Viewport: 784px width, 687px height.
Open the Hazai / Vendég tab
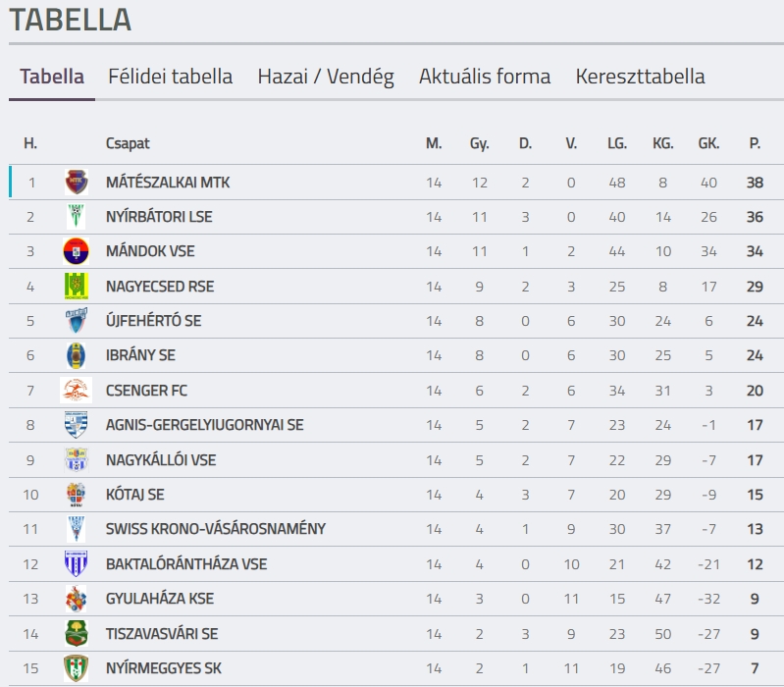(x=326, y=77)
